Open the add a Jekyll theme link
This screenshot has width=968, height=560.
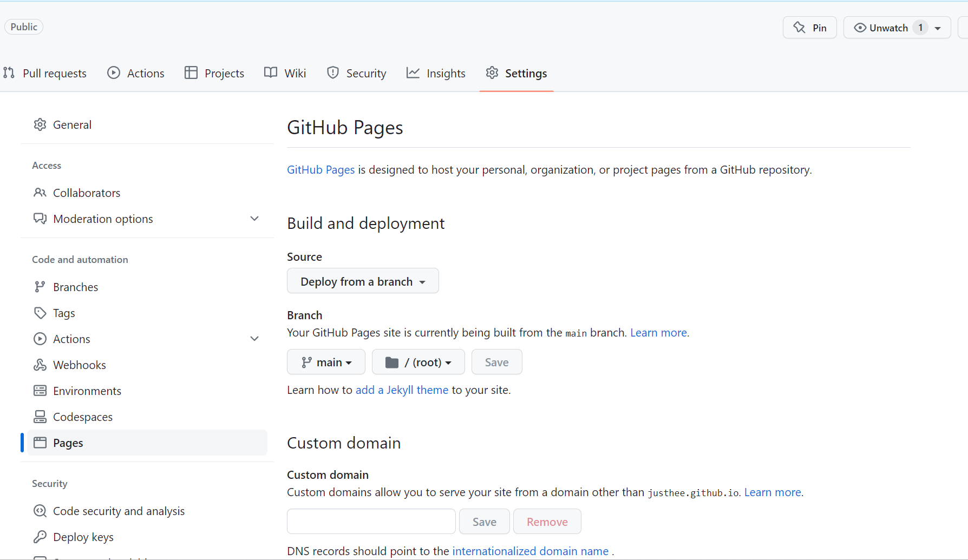[x=402, y=390]
